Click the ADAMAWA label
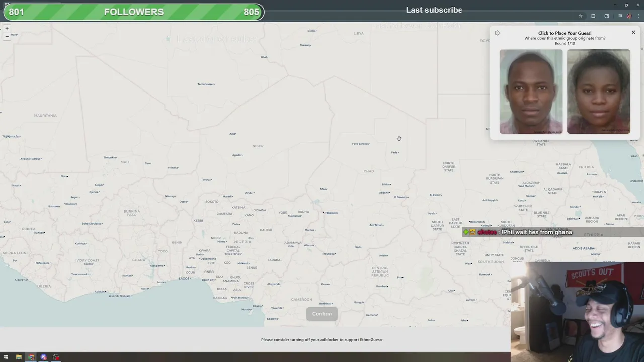This screenshot has height=362, width=644. coord(293,243)
